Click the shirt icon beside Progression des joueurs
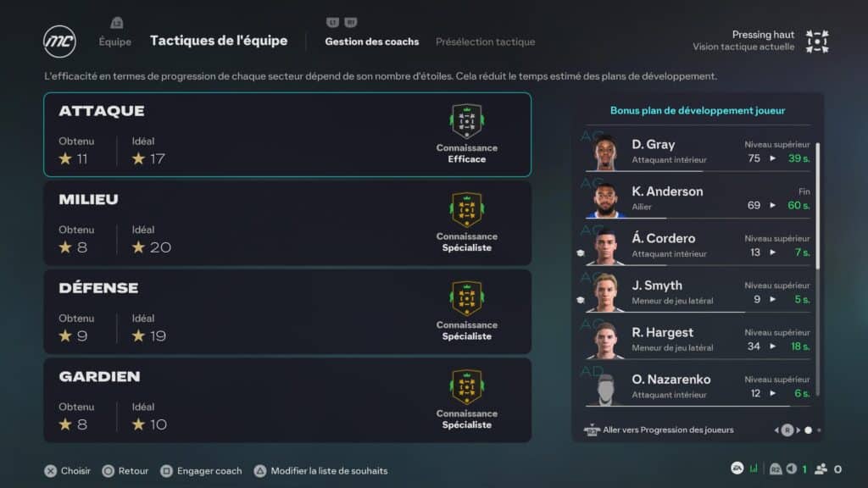868x488 pixels. 592,430
